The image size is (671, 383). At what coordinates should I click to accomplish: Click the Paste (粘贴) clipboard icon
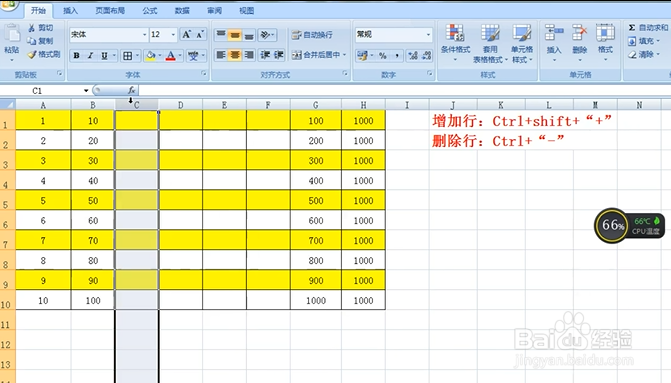tap(12, 34)
